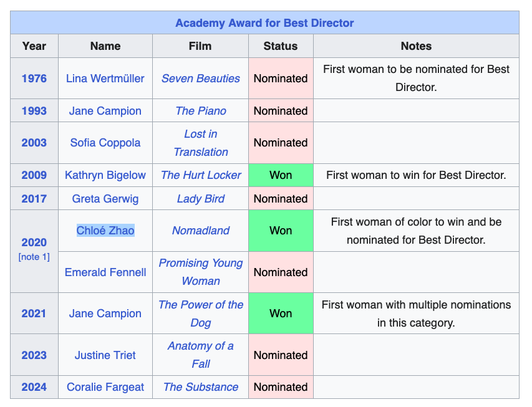Select the Sofia Coppola link
This screenshot has width=532, height=407.
point(105,143)
